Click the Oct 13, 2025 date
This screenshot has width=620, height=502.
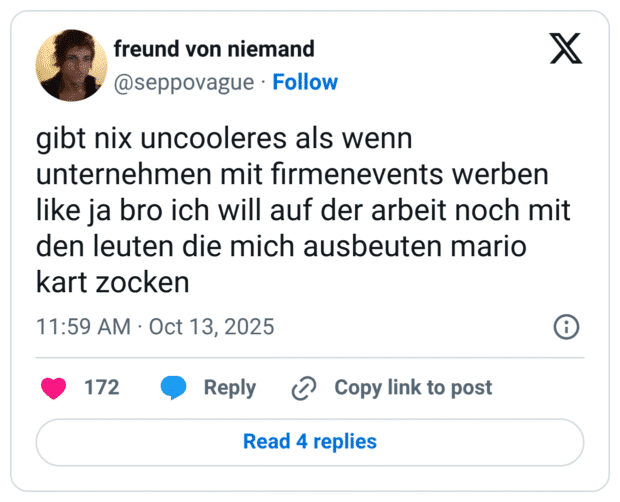tap(211, 327)
